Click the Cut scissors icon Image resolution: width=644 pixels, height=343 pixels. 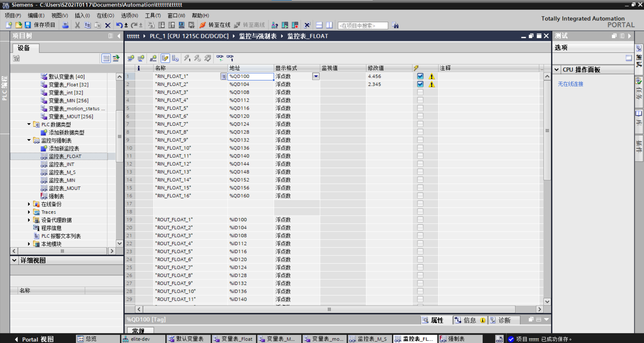(x=77, y=25)
